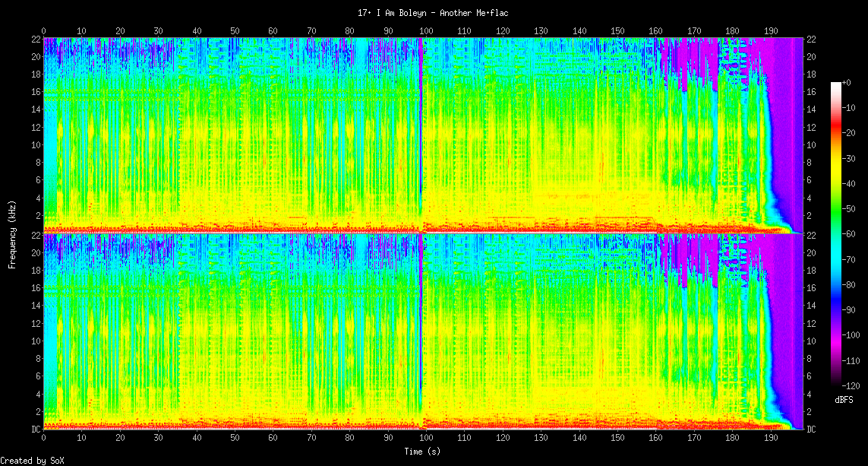Click the 'DC' label on the right frequency axis
868x466 pixels.
(811, 430)
